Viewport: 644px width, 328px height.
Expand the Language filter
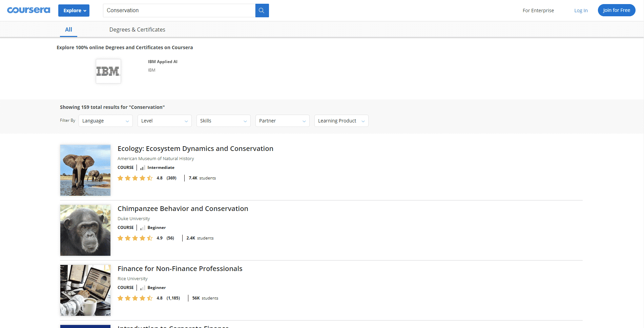(106, 121)
